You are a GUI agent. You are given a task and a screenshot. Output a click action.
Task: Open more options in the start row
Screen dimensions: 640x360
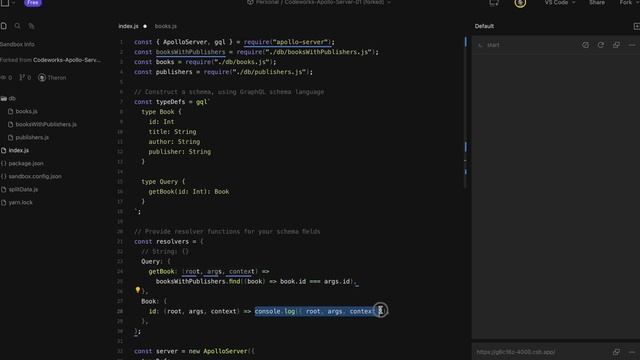click(632, 45)
